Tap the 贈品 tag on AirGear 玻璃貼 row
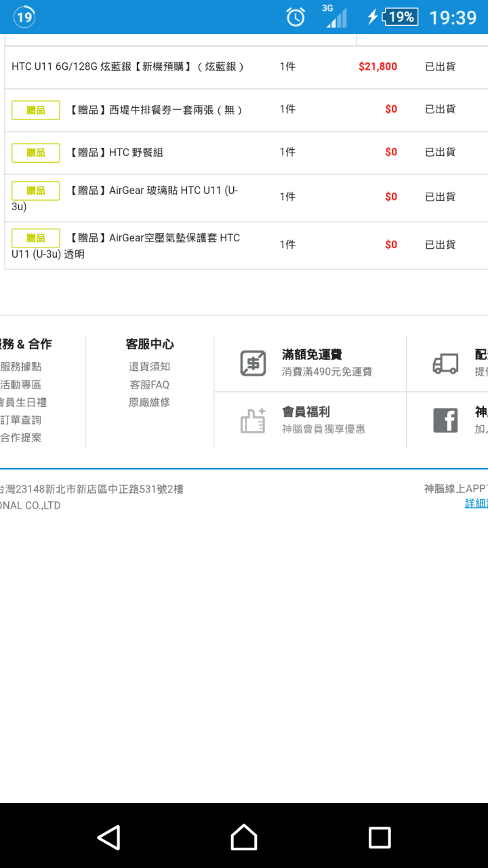The image size is (488, 868). tap(35, 191)
